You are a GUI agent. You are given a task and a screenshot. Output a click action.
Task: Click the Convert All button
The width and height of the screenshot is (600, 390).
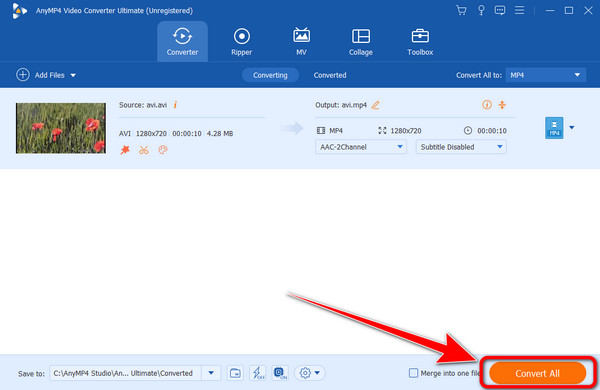tap(537, 373)
